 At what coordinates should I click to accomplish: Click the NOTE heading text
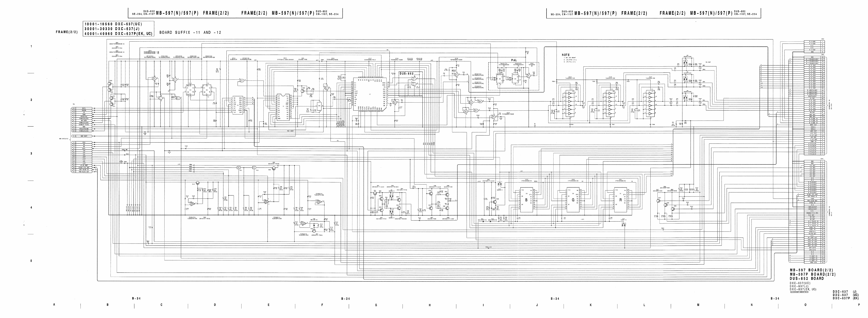566,55
